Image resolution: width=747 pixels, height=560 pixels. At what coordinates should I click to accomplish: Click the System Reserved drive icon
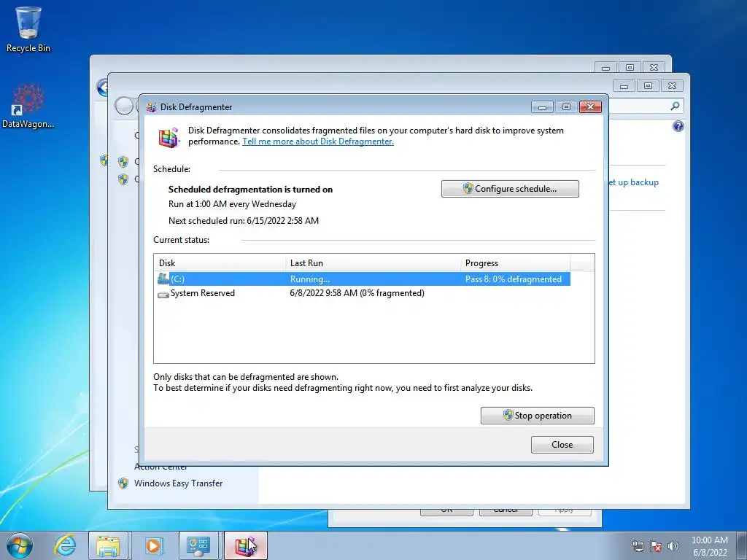coord(163,294)
